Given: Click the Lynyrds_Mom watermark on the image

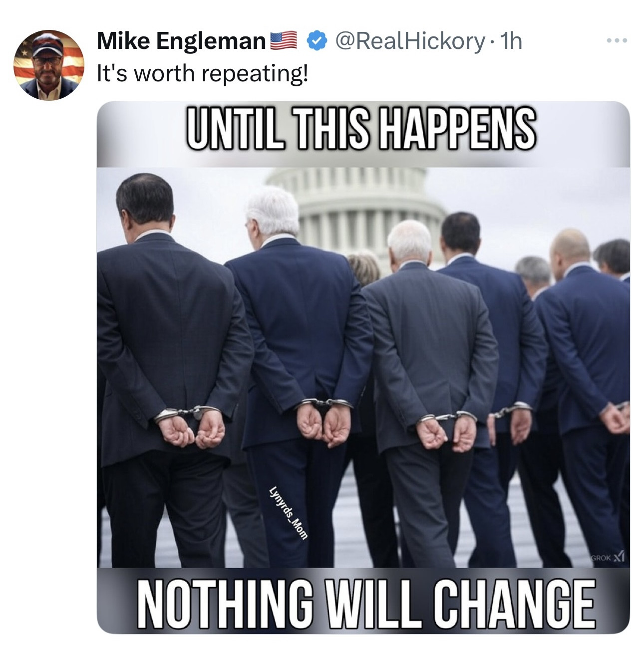Looking at the screenshot, I should point(288,511).
